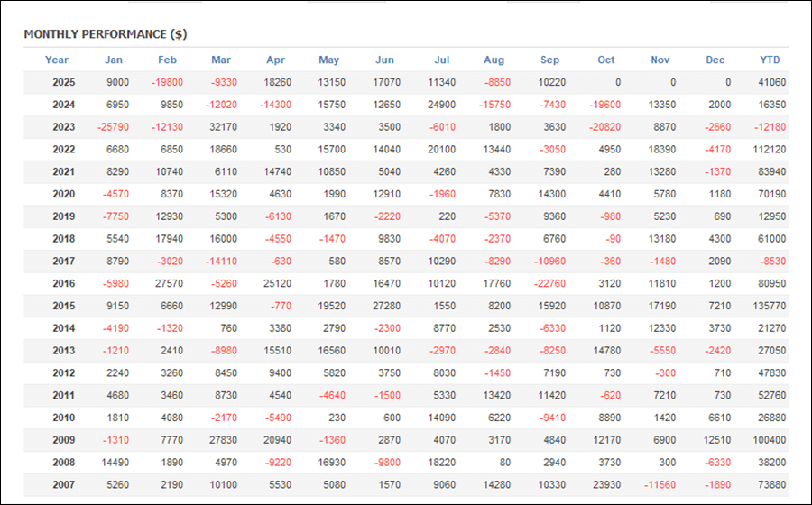The height and width of the screenshot is (505, 812).
Task: Click the Aug column header
Action: click(494, 60)
